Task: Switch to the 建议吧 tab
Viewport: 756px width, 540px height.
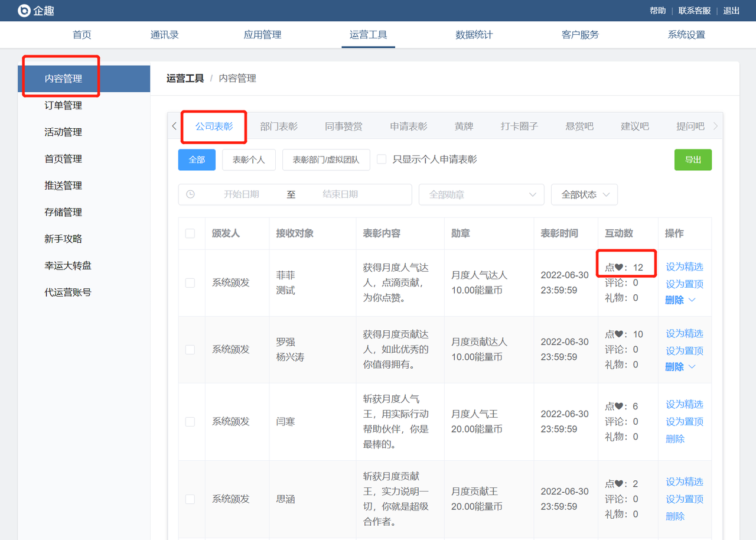Action: (x=635, y=126)
